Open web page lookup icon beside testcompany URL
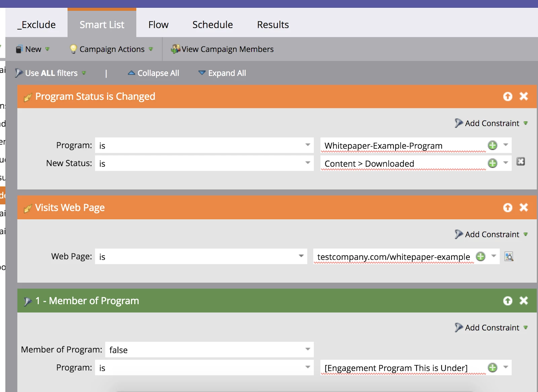Viewport: 538px width, 392px height. tap(509, 257)
